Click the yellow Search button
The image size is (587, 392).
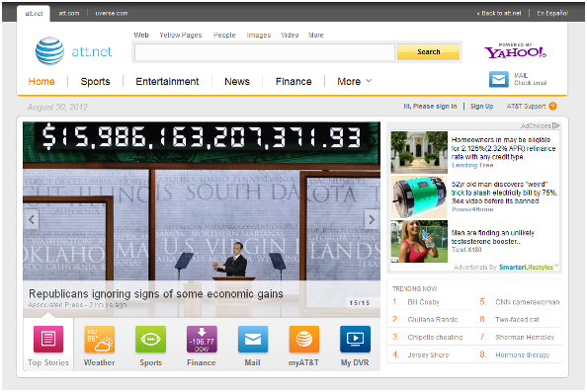pos(428,51)
